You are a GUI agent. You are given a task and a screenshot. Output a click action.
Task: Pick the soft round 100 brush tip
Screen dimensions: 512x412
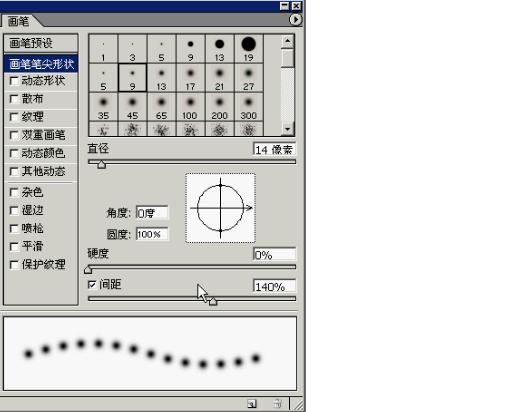[x=190, y=107]
